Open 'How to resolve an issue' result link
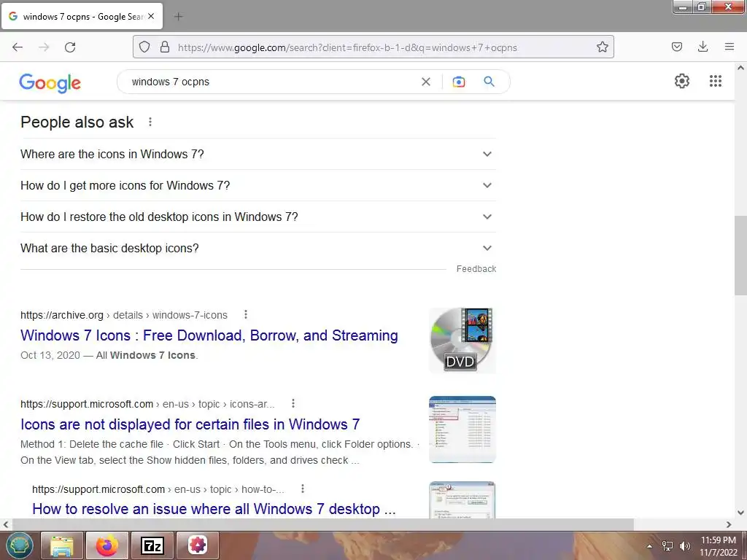This screenshot has height=560, width=747. tap(214, 508)
